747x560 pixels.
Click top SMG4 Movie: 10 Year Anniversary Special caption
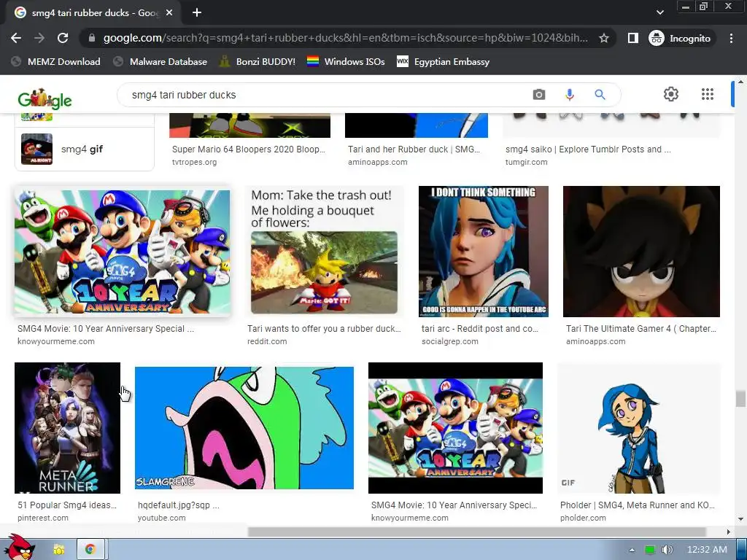pos(106,329)
